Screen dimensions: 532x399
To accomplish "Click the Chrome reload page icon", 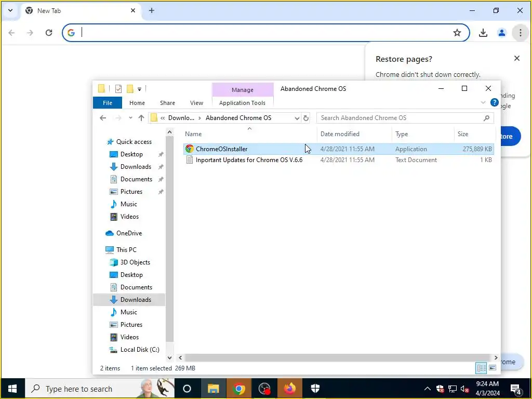I will point(49,33).
